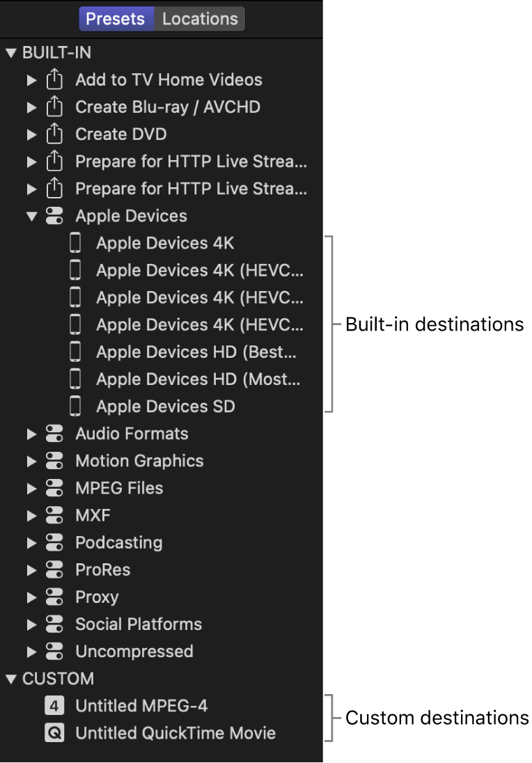
Task: Switch to the Locations tab
Action: click(200, 19)
